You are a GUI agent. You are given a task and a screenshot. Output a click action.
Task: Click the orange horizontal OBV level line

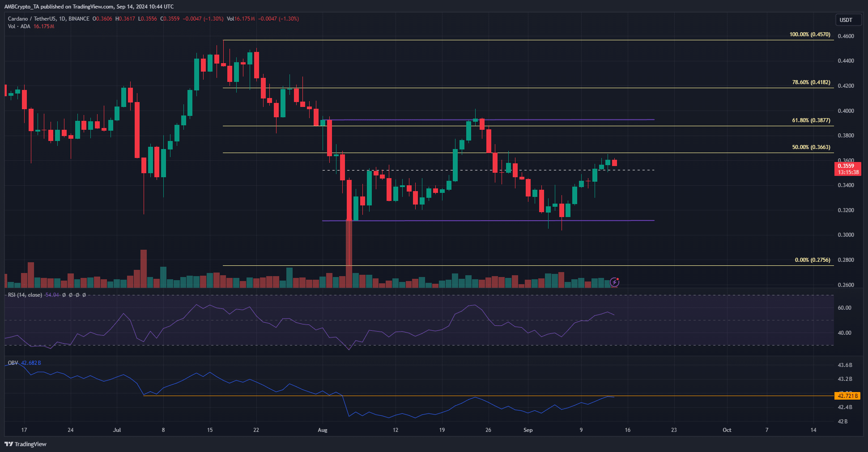coord(488,396)
